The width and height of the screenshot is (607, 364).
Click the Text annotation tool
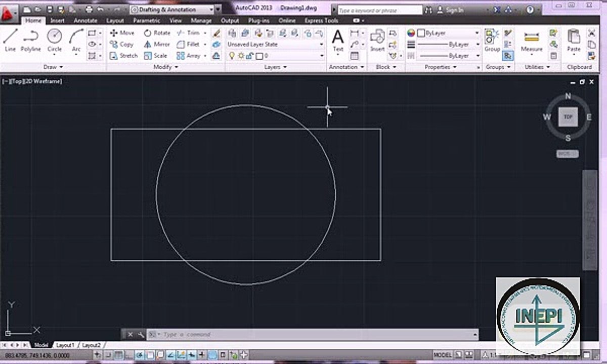coord(338,40)
